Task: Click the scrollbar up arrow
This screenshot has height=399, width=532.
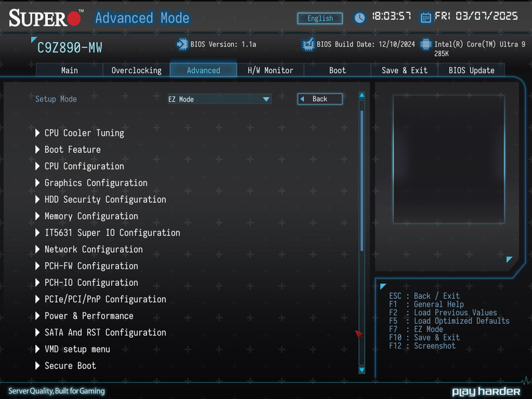Action: (362, 95)
